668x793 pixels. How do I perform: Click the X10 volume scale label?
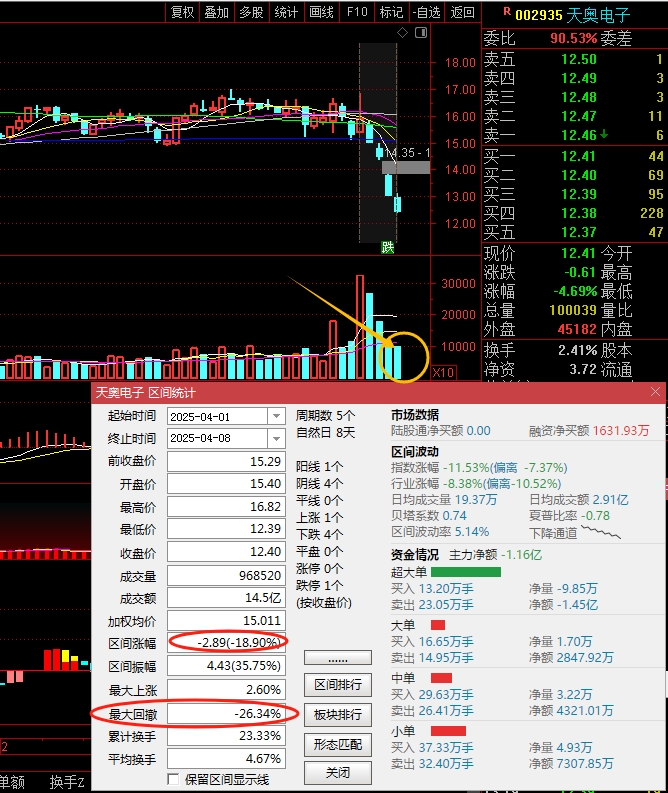pyautogui.click(x=443, y=373)
